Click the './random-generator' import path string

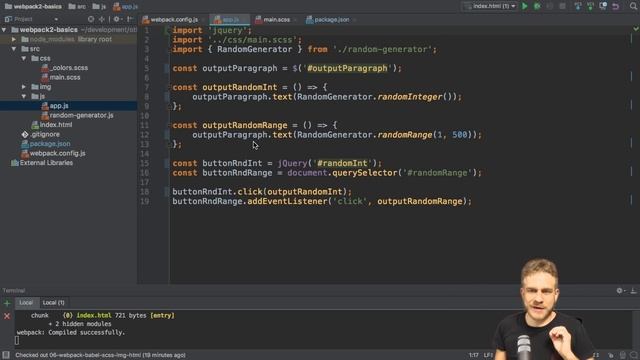click(383, 49)
